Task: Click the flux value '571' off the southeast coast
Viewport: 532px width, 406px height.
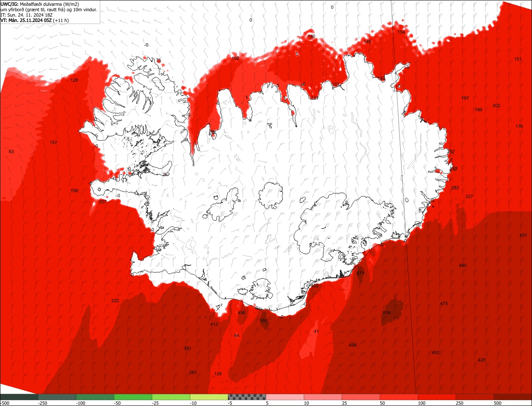Action: click(x=360, y=273)
